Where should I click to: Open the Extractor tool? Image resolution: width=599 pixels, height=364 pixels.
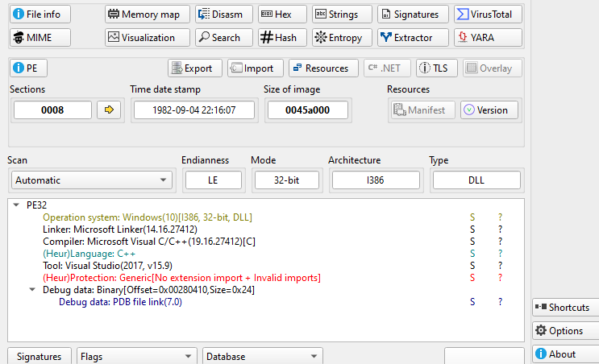click(410, 38)
